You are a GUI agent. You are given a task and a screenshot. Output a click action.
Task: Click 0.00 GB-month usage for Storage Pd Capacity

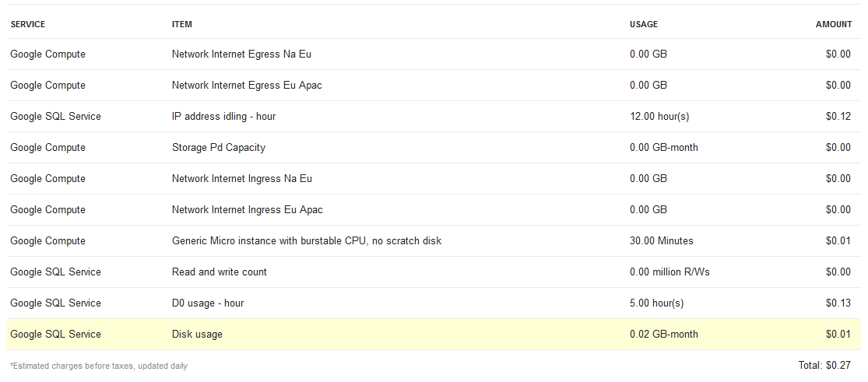(x=664, y=148)
